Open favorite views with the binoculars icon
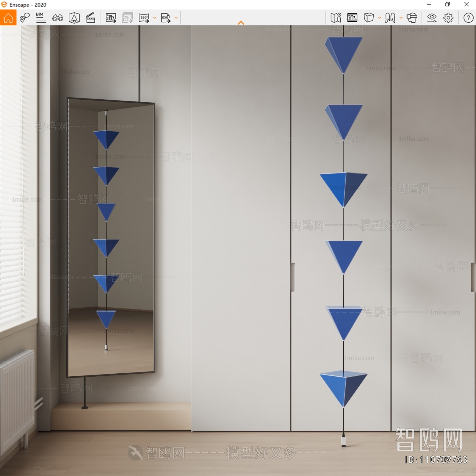The height and width of the screenshot is (476, 476). tap(57, 18)
